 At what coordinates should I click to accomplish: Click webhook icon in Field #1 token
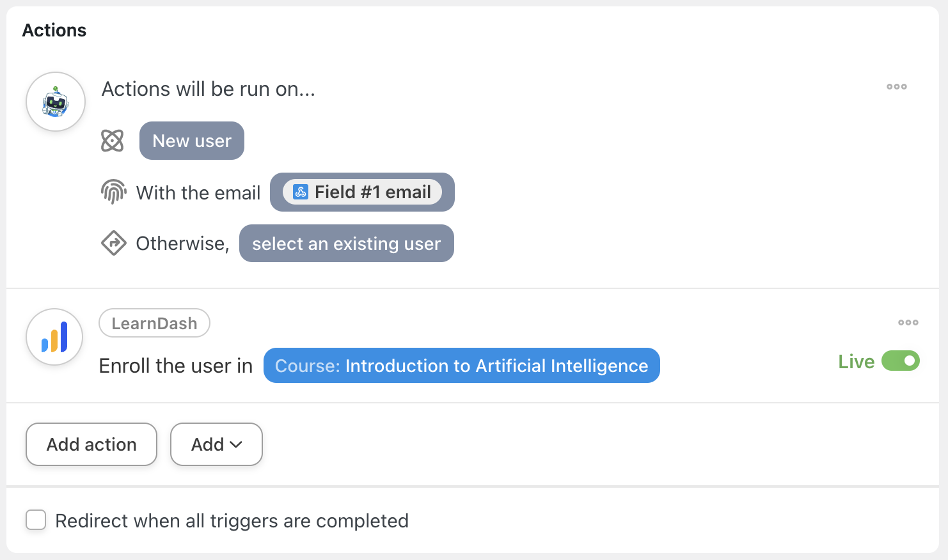click(x=300, y=192)
